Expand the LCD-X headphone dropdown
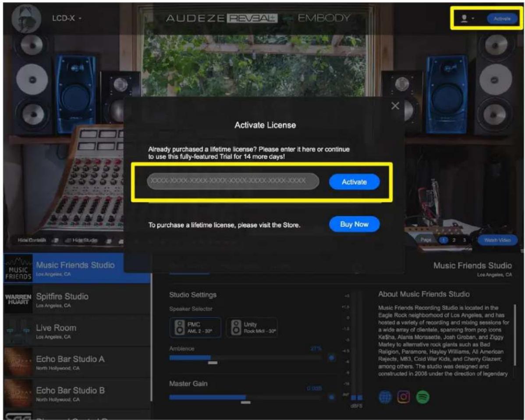The image size is (525, 420). (67, 18)
